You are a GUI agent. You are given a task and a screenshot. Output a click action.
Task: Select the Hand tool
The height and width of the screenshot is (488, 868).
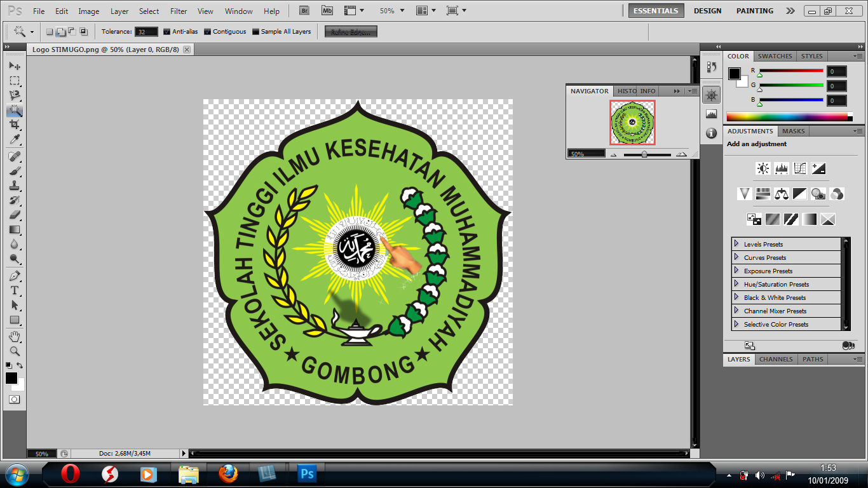[x=14, y=335]
